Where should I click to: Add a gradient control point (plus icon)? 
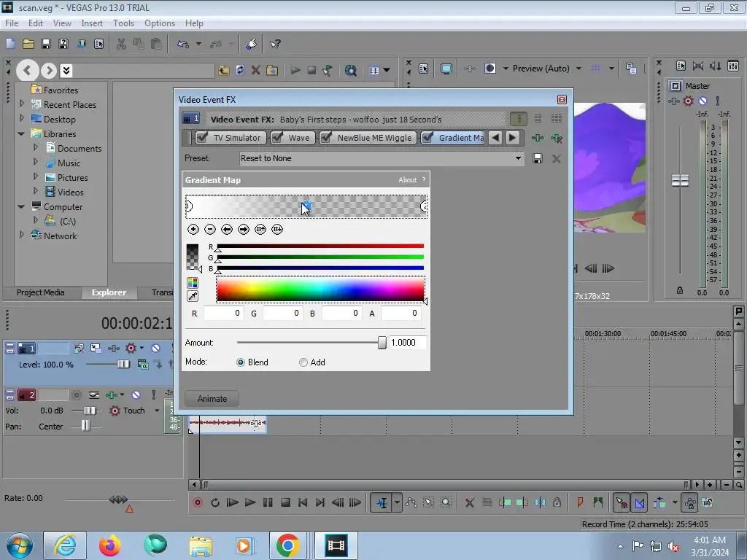(x=193, y=230)
